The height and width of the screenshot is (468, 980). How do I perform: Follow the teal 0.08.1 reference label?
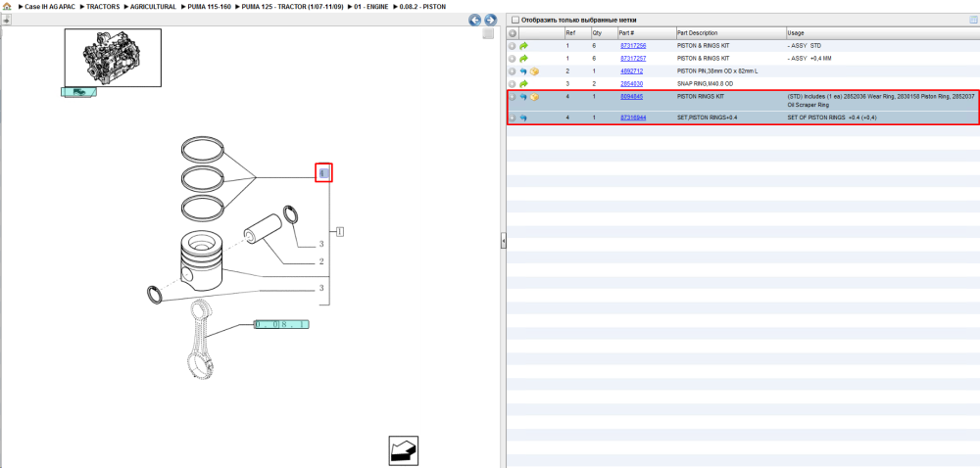pos(281,324)
